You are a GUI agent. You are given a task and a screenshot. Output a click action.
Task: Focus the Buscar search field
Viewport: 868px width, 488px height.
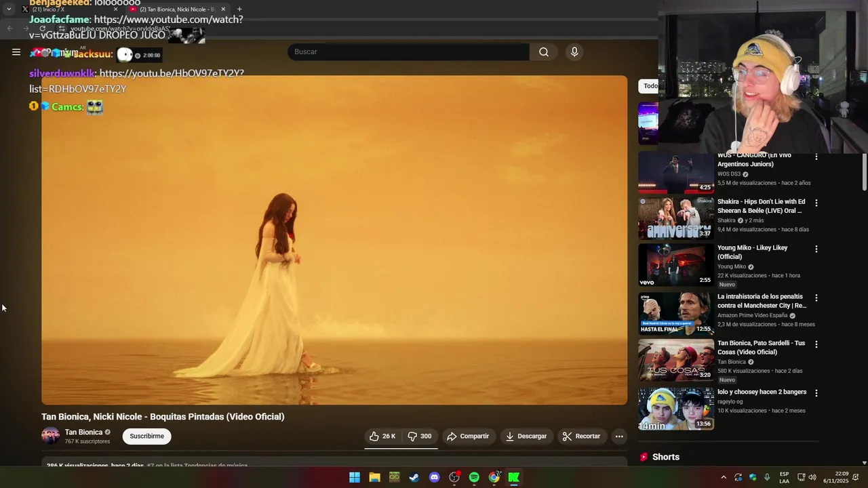pyautogui.click(x=409, y=52)
